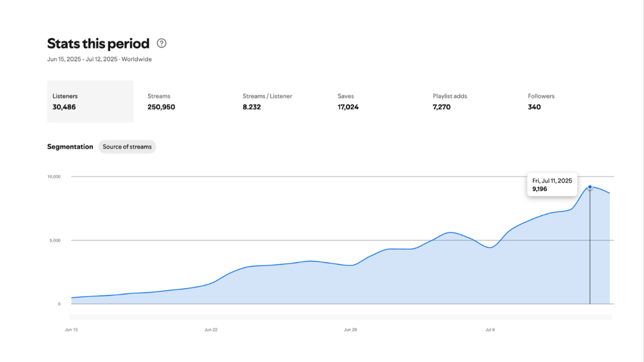Click the 8.232 streams per listener value

(x=252, y=107)
